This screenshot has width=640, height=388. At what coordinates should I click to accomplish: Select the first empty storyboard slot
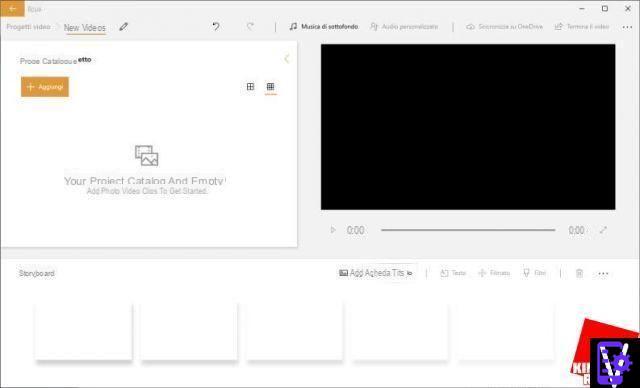pos(83,332)
